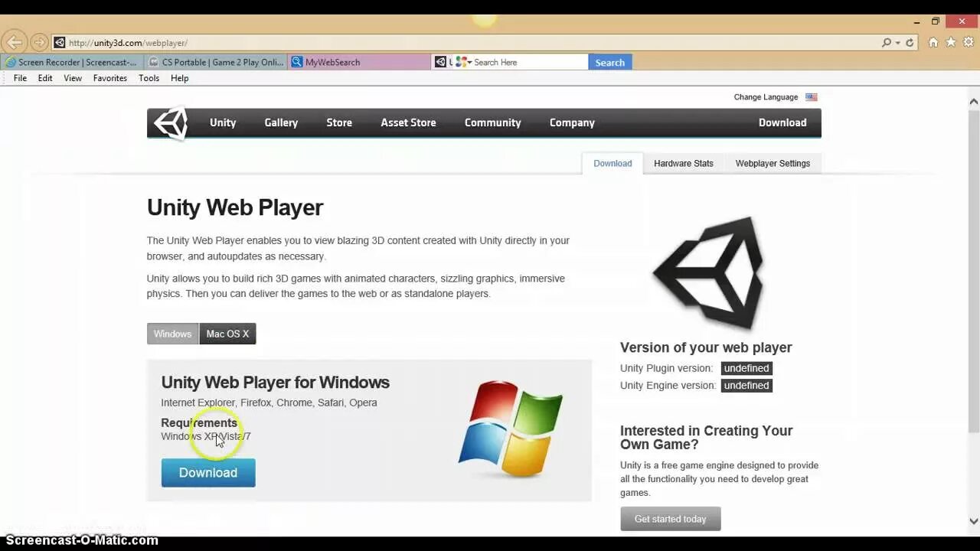Screen dimensions: 980x551
Task: Select the Hardware Stats tab
Action: point(683,163)
